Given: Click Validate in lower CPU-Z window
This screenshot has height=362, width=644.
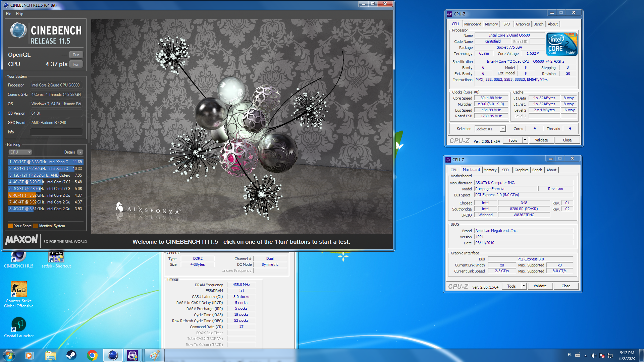Looking at the screenshot, I should coord(540,286).
